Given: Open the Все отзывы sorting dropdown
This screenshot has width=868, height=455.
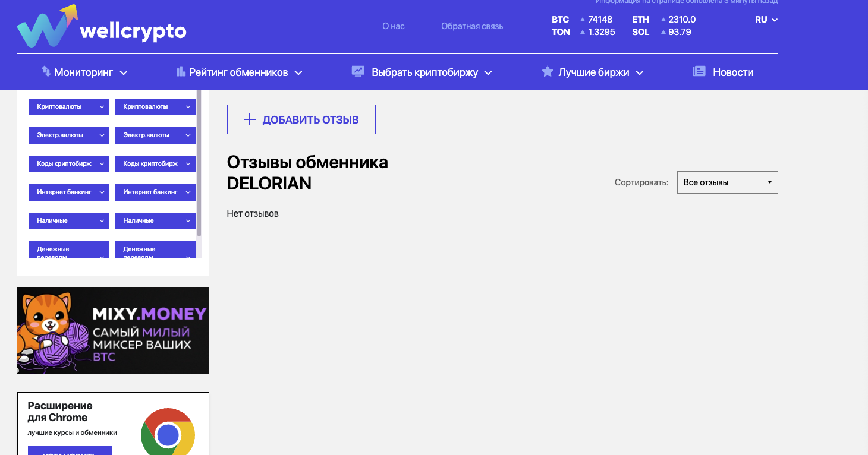Looking at the screenshot, I should coord(727,182).
